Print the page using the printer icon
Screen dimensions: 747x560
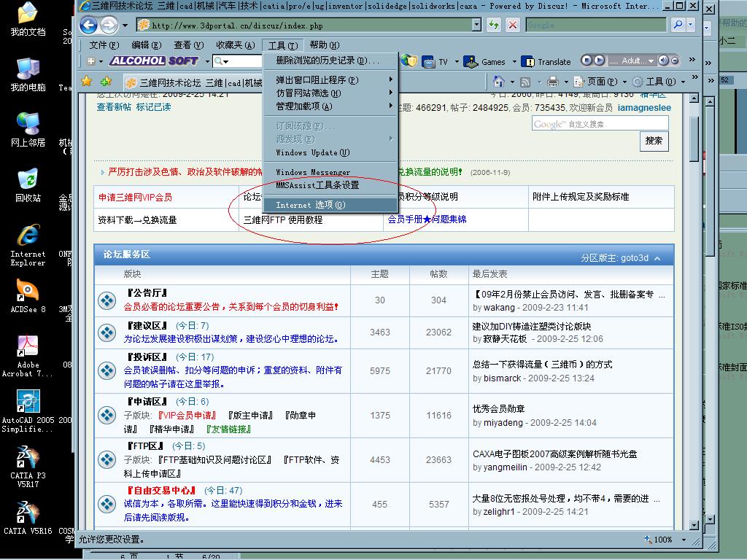point(553,82)
